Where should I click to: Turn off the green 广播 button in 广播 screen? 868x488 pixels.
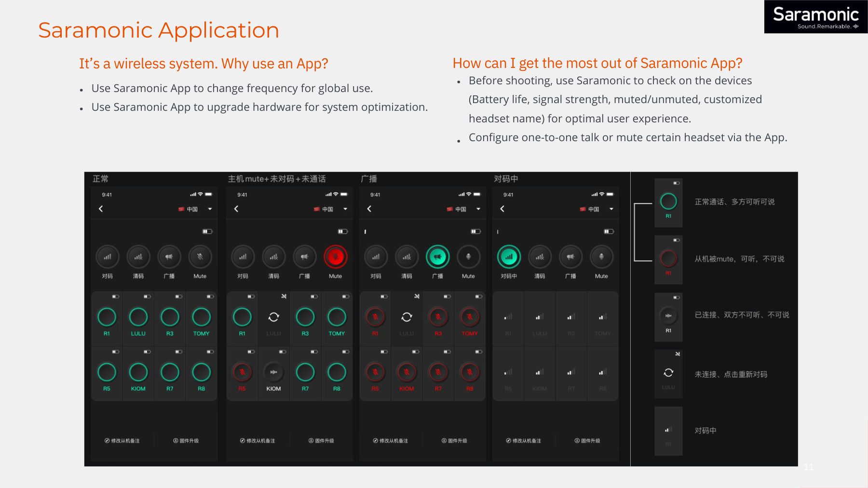(x=437, y=257)
